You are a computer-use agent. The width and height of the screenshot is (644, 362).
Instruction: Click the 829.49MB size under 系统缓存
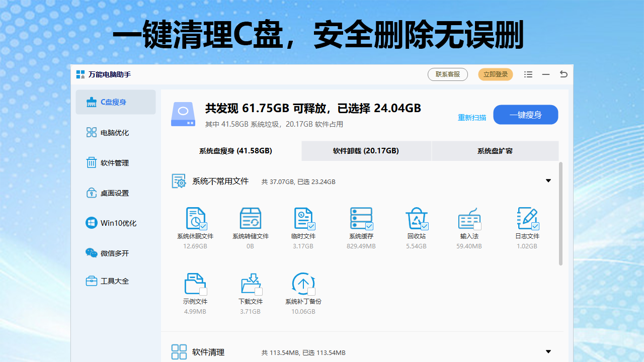[361, 246]
